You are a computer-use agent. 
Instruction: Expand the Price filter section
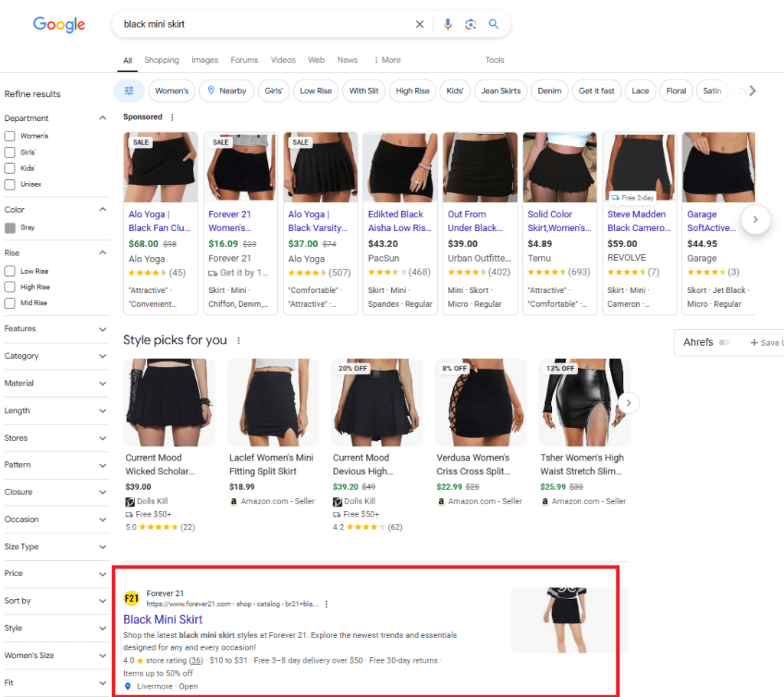pos(103,574)
